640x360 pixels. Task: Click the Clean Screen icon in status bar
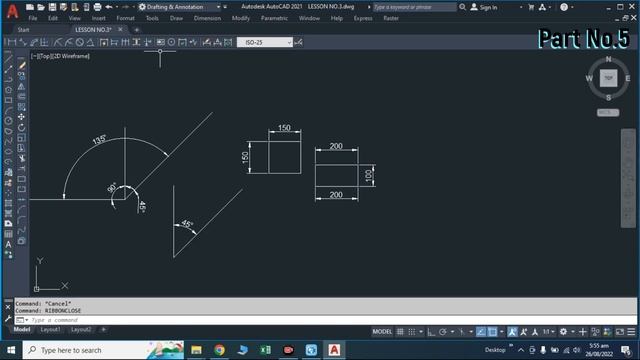click(620, 332)
